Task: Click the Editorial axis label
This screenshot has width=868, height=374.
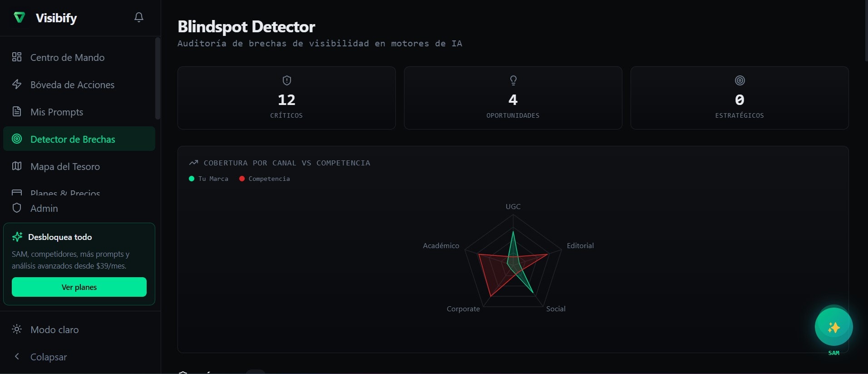Action: pos(580,245)
